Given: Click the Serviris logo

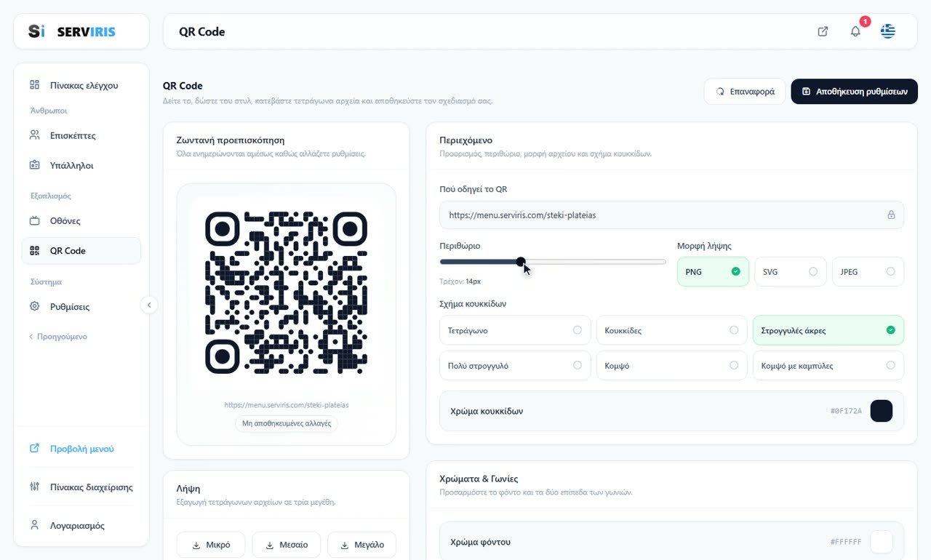Looking at the screenshot, I should [72, 31].
